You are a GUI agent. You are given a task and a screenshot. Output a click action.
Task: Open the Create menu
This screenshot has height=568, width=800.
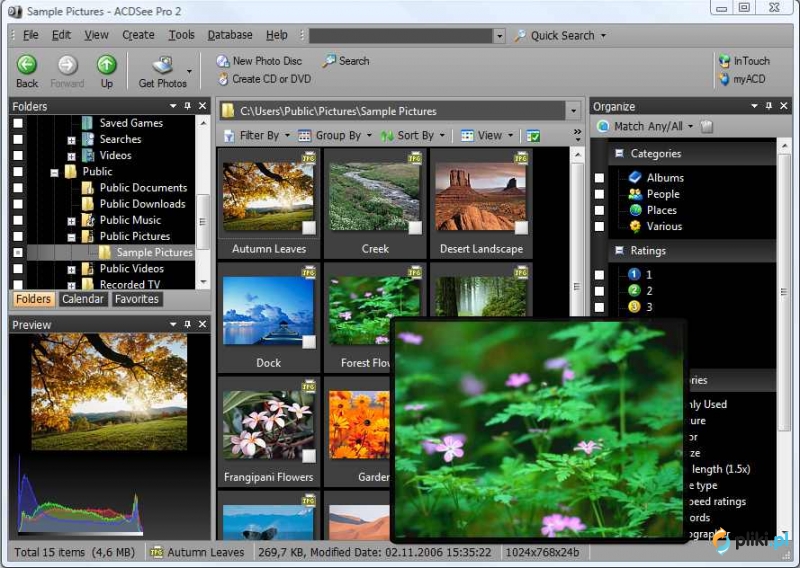click(x=138, y=35)
